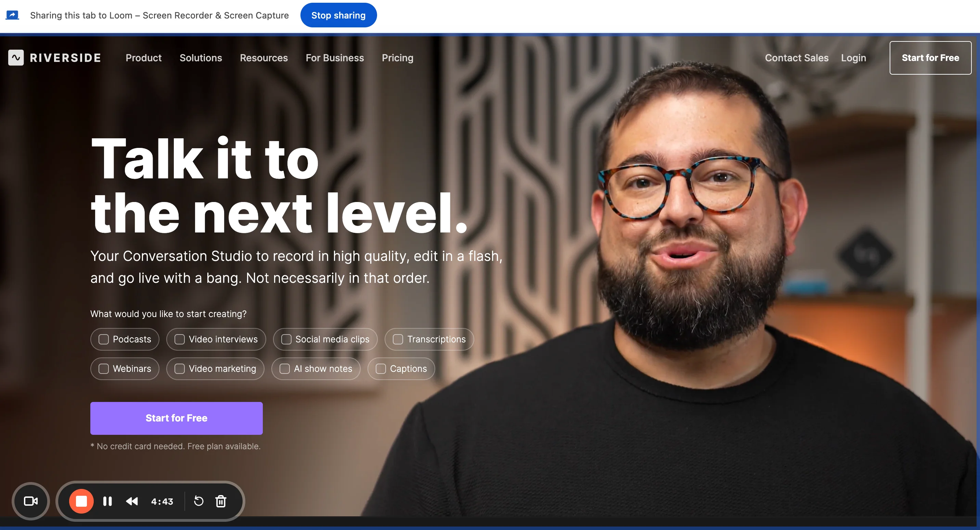Viewport: 980px width, 530px height.
Task: Click the stop recording red button
Action: 80,501
